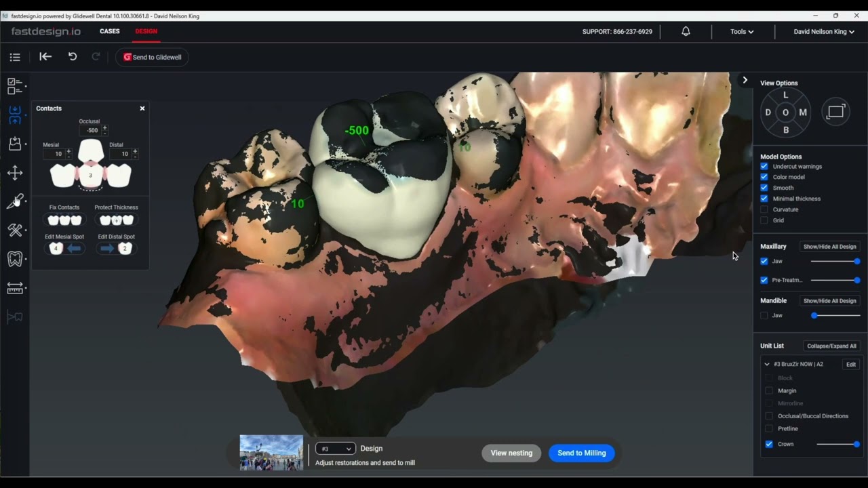The height and width of the screenshot is (488, 868).
Task: Click Fix Contacts teeth icon
Action: [64, 220]
